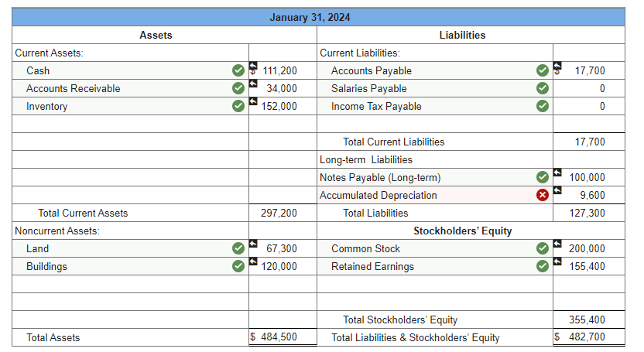
Task: Select the Accounts Receivable amount field
Action: click(283, 88)
